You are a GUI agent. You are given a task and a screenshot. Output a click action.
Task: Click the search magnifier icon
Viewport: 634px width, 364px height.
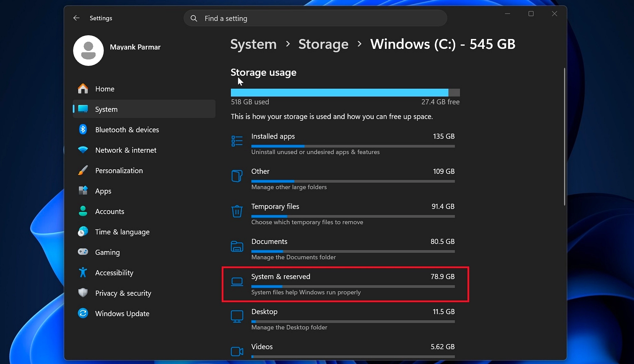(194, 18)
